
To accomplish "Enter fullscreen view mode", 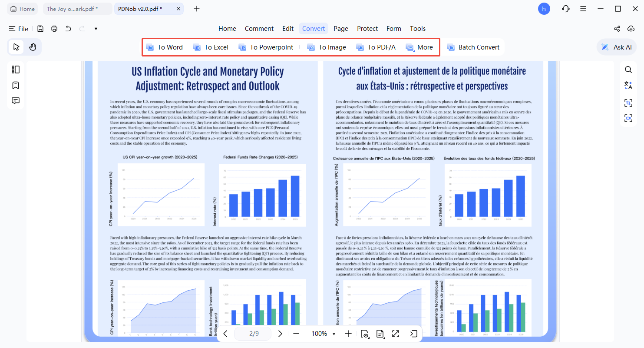I will [x=395, y=334].
